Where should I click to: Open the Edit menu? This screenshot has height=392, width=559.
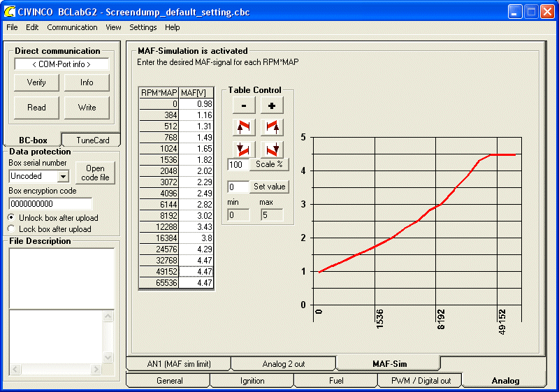32,27
